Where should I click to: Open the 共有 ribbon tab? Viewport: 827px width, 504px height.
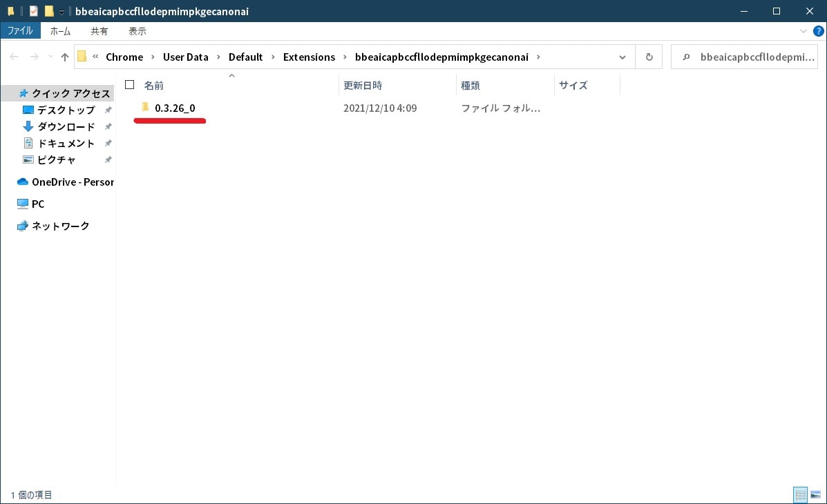coord(99,31)
